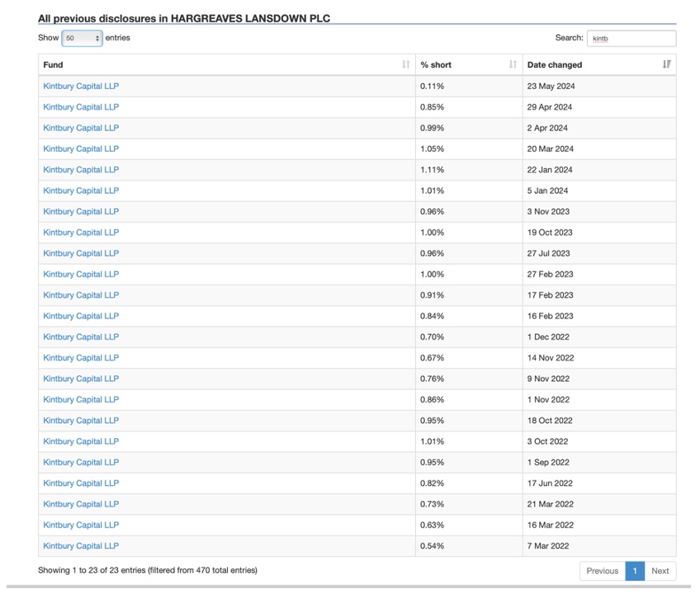Viewport: 700px width, 598px height.
Task: Sort table by Fund column icon
Action: tap(405, 64)
